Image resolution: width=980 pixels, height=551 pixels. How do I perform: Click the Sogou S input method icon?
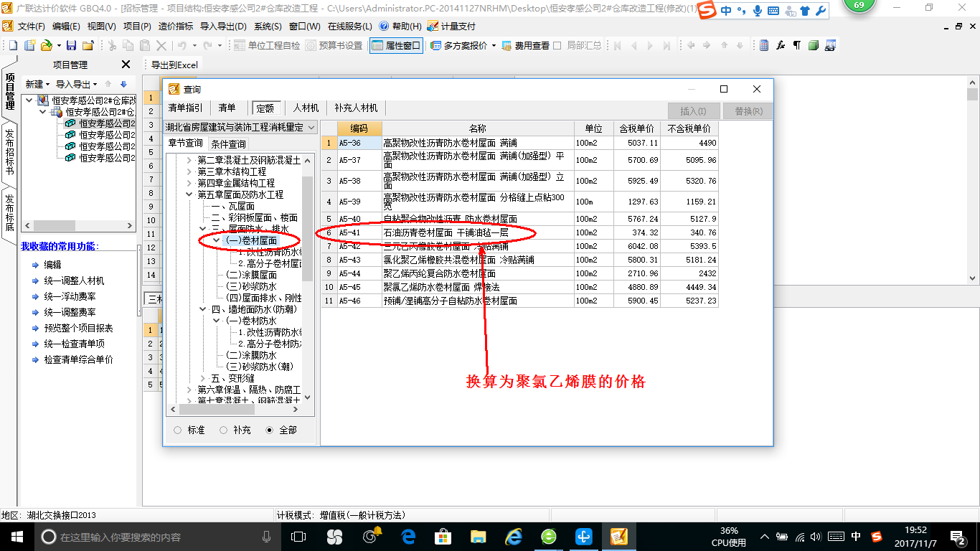tap(708, 11)
